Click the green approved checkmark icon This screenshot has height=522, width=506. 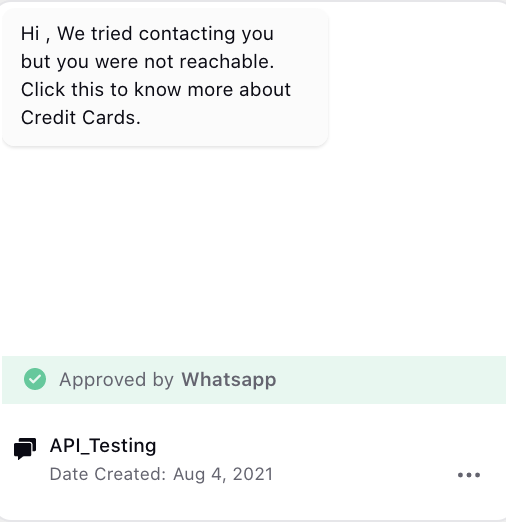[35, 379]
